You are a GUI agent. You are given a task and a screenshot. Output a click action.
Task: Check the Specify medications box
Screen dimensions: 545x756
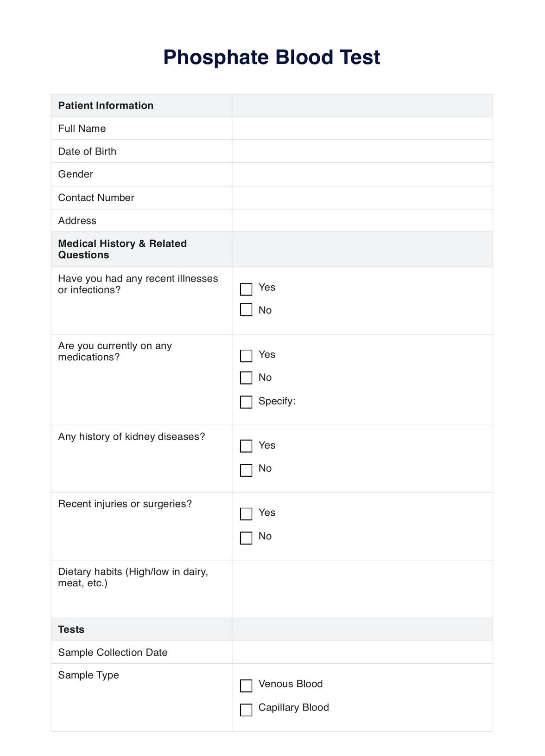(246, 402)
